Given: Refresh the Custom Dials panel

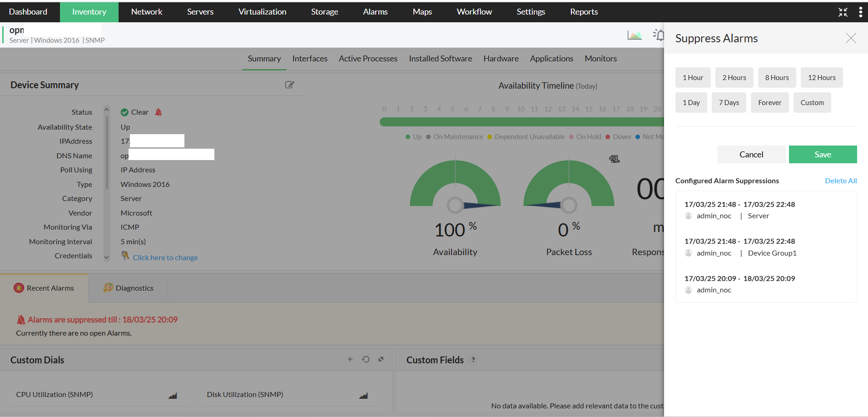Looking at the screenshot, I should pyautogui.click(x=366, y=359).
